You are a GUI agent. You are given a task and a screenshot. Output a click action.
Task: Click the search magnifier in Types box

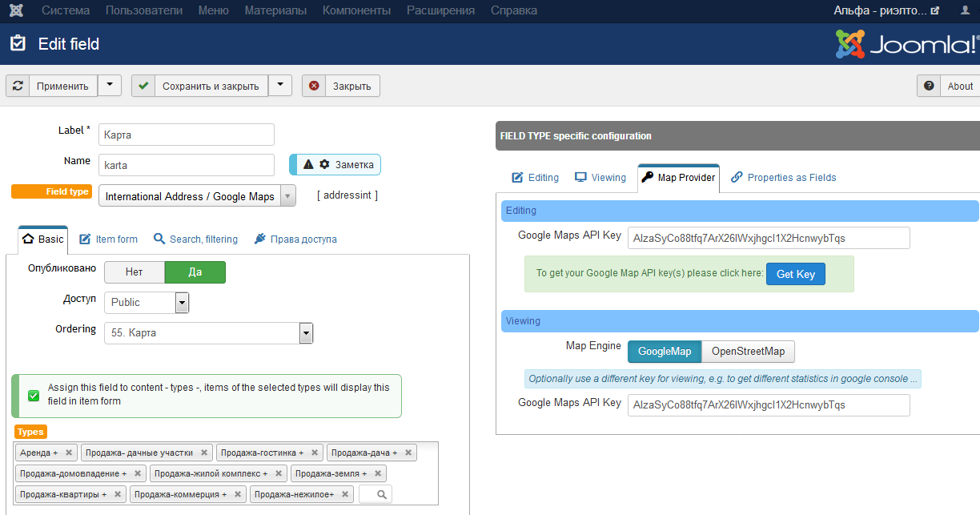382,494
